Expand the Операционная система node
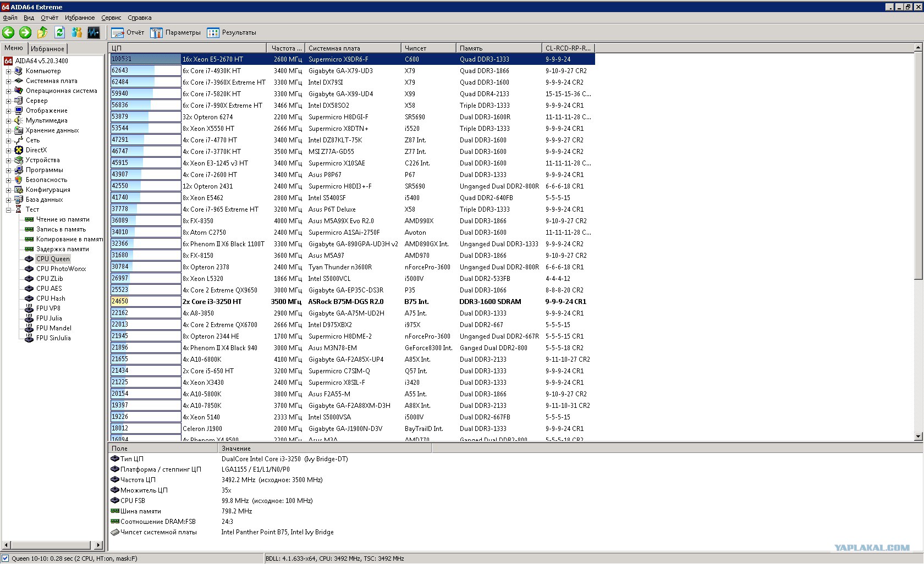This screenshot has height=564, width=924. click(8, 91)
